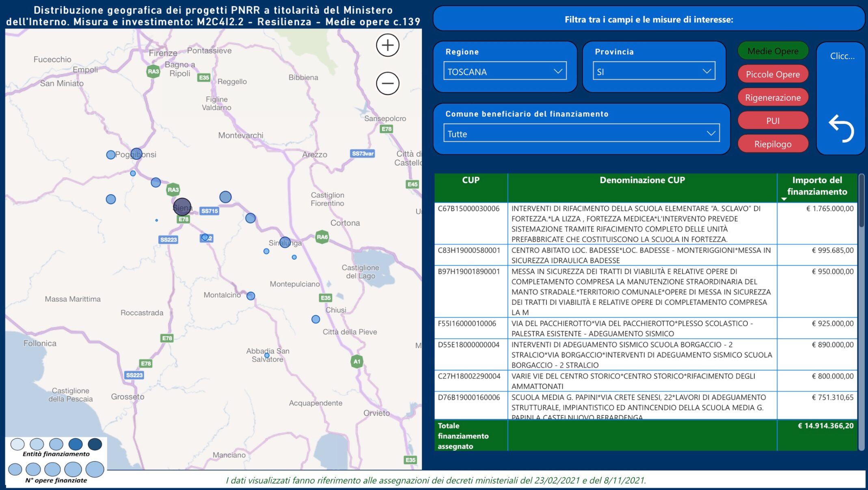Viewport: 868px width, 490px height.
Task: Select the Via del Pacchierotto palestra description
Action: pyautogui.click(x=642, y=328)
